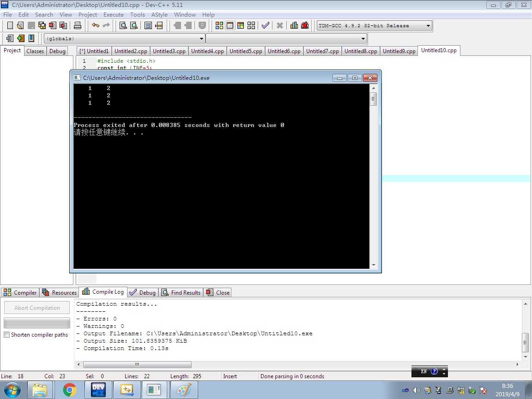Click the Stop Execution X icon
This screenshot has width=532, height=399.
click(279, 25)
